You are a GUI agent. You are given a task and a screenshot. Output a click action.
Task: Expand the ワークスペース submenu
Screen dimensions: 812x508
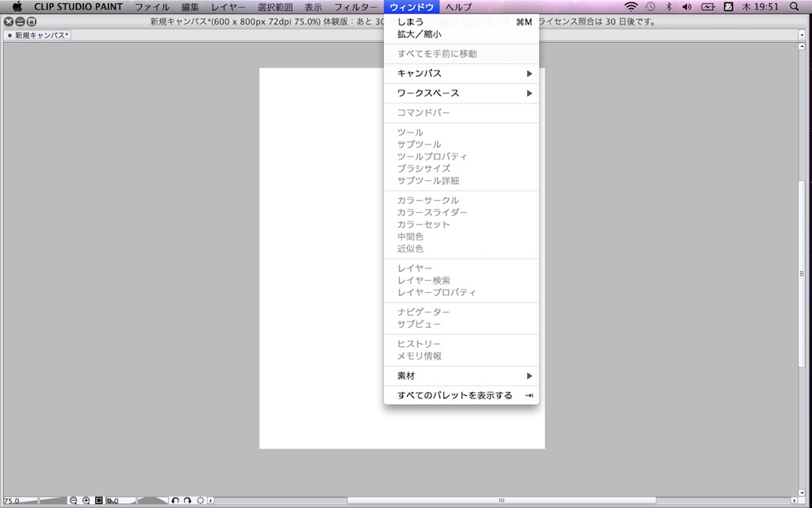coord(461,94)
